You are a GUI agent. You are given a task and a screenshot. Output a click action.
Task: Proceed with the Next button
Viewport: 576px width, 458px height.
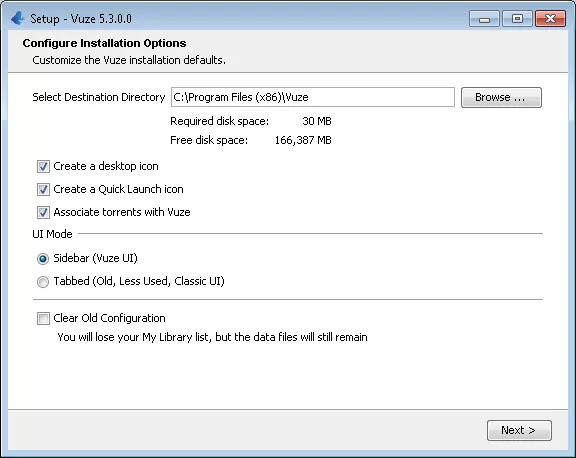click(519, 430)
